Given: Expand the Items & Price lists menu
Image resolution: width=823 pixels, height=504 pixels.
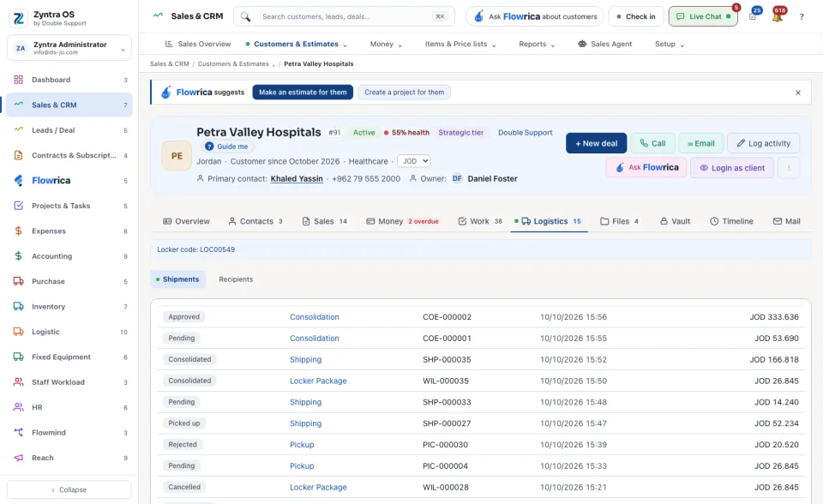Looking at the screenshot, I should click(x=460, y=44).
